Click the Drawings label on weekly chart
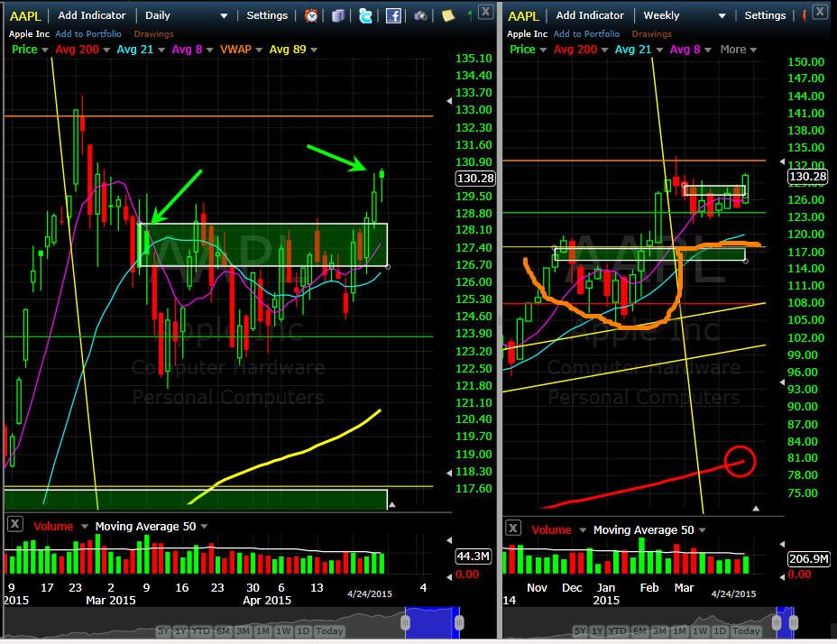 tap(652, 33)
